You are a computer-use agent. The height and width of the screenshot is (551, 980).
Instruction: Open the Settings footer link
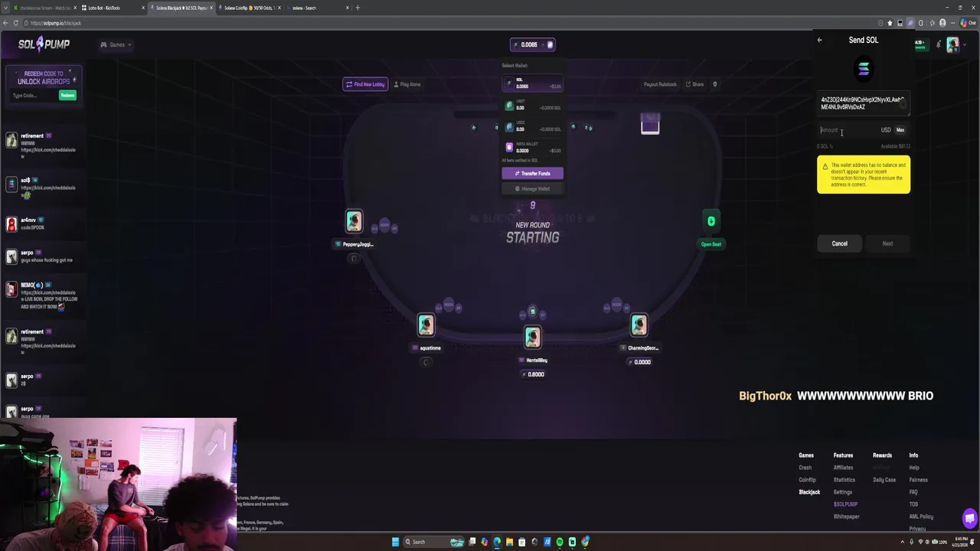(x=842, y=492)
